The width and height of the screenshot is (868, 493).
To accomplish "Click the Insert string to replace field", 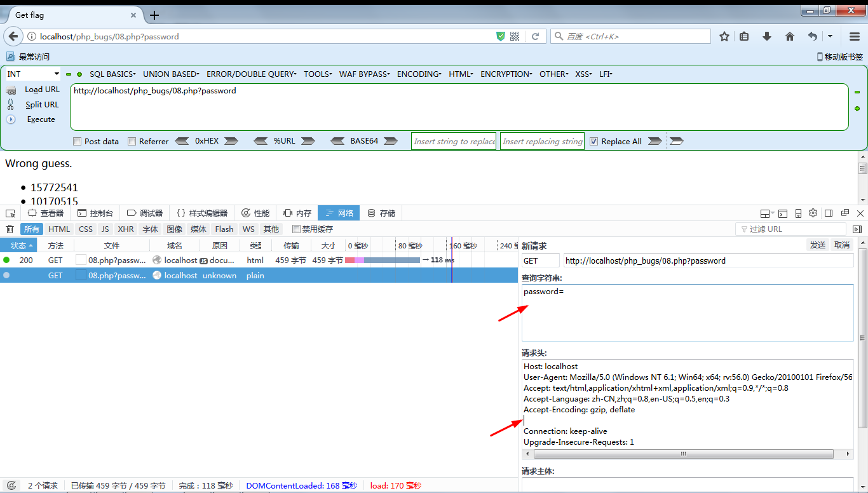I will pos(454,141).
